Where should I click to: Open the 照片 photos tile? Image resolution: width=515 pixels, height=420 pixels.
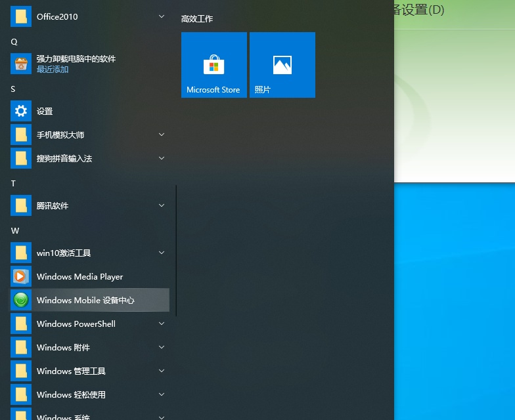[x=282, y=65]
